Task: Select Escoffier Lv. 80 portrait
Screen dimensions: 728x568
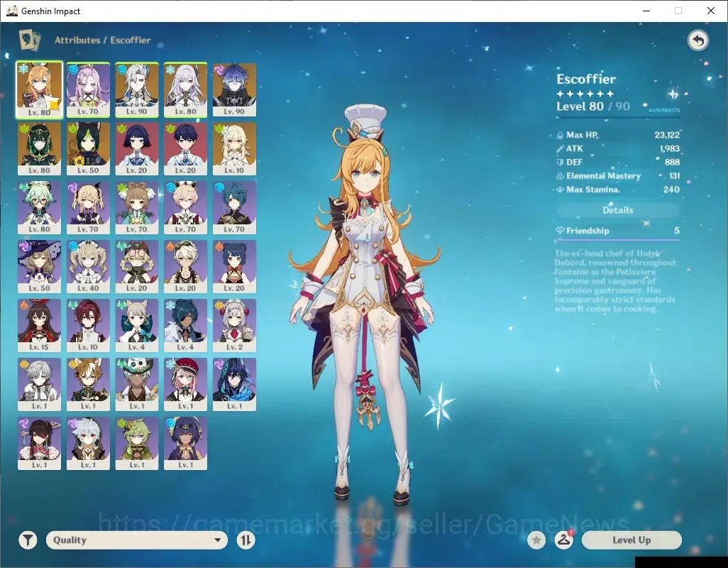Action: tap(40, 89)
